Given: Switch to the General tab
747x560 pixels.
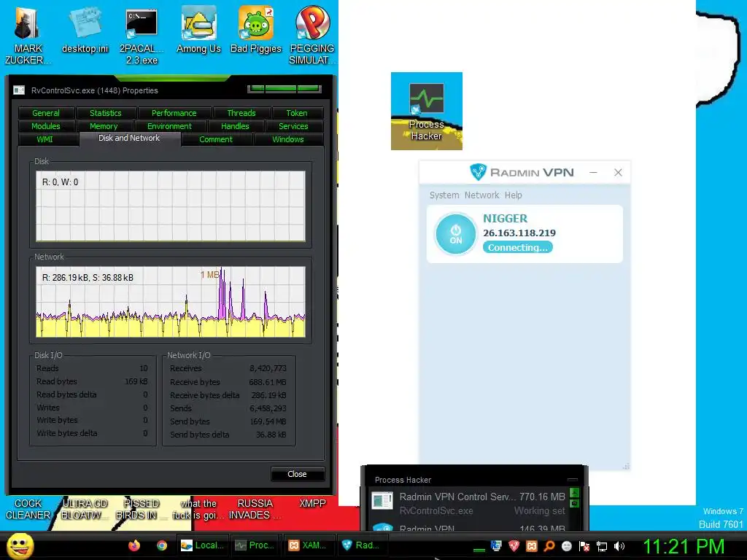Looking at the screenshot, I should pyautogui.click(x=46, y=113).
